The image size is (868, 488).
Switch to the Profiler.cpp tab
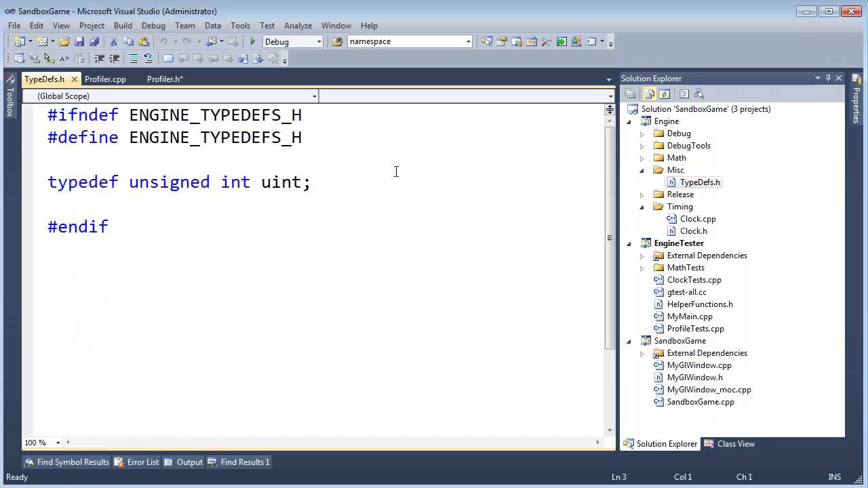[105, 79]
